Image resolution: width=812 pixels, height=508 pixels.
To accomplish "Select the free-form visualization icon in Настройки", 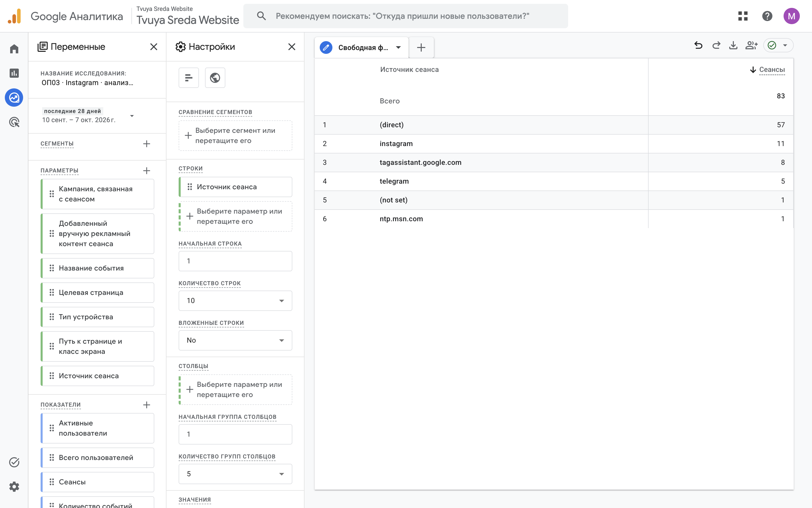I will pyautogui.click(x=189, y=78).
